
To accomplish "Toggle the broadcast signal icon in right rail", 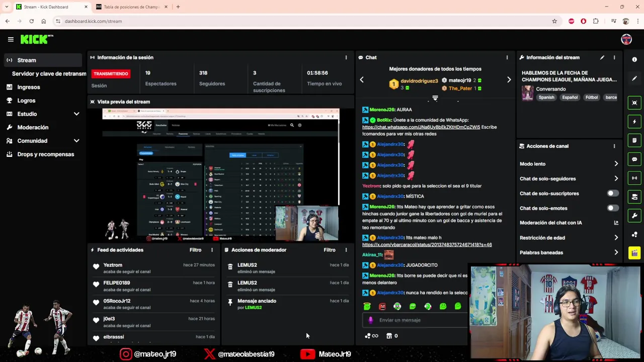I will point(634,178).
